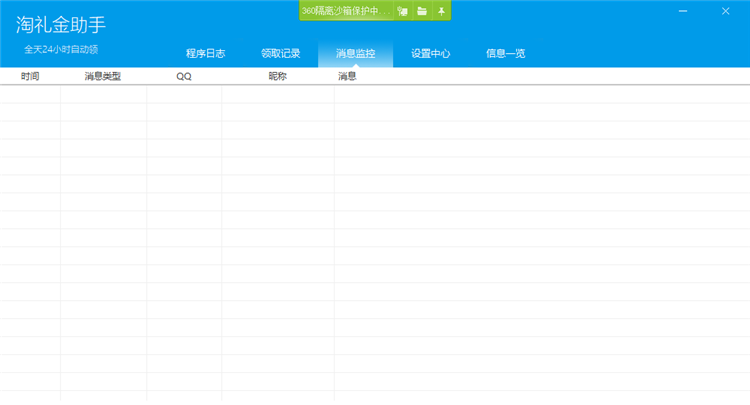This screenshot has height=405, width=750.
Task: Toggle the 360 sandbox pin icon
Action: (441, 11)
